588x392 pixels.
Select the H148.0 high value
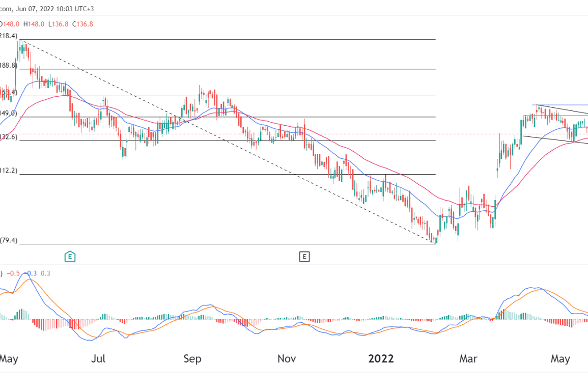(34, 24)
